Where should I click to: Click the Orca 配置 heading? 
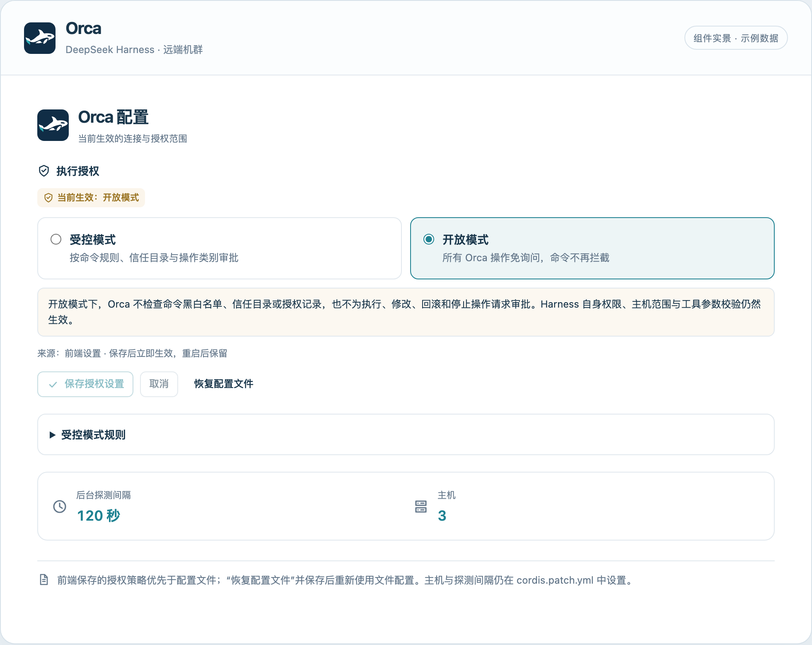pyautogui.click(x=113, y=117)
